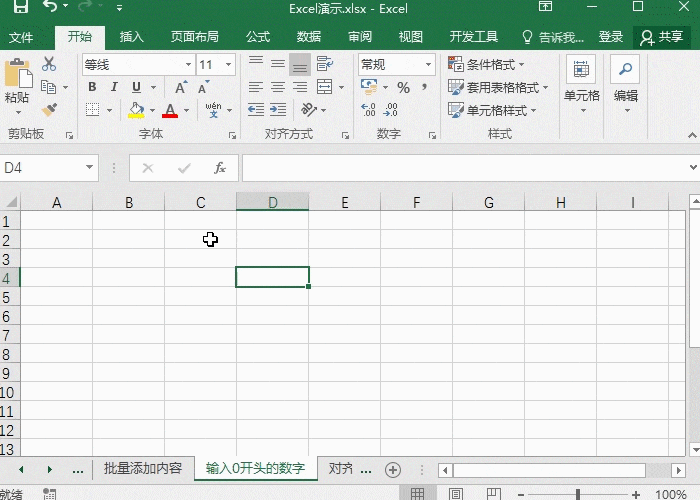Align text left in cell
The height and width of the screenshot is (500, 700).
(x=256, y=87)
